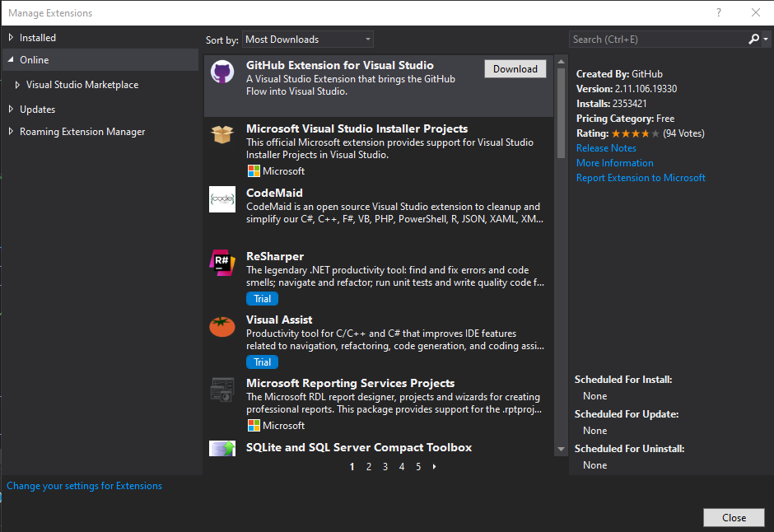Image resolution: width=774 pixels, height=532 pixels.
Task: Click the Reporting Services Projects icon
Action: [222, 390]
